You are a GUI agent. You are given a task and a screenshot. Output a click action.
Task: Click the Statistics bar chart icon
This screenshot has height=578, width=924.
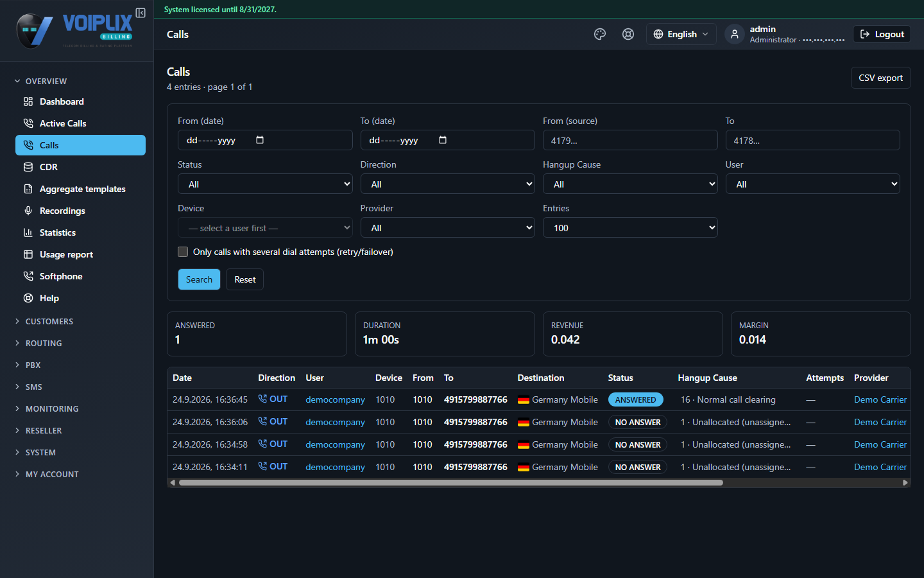28,232
